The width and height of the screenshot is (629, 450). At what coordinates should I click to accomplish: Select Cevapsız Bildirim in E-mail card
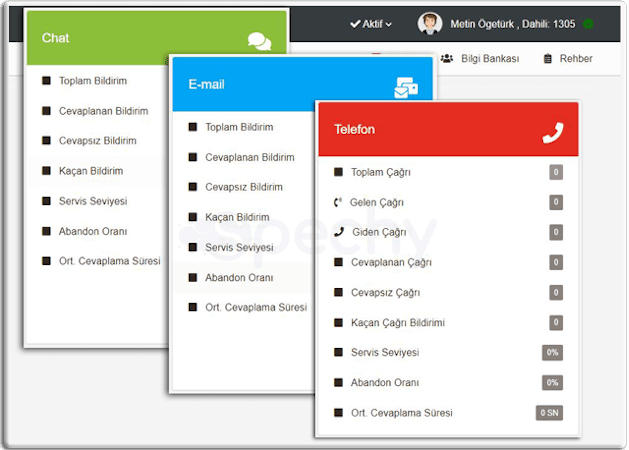(x=243, y=187)
